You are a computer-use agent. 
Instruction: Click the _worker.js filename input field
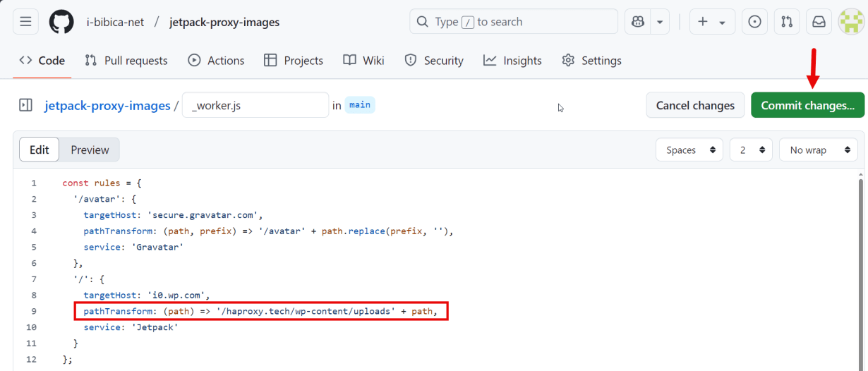click(x=255, y=105)
